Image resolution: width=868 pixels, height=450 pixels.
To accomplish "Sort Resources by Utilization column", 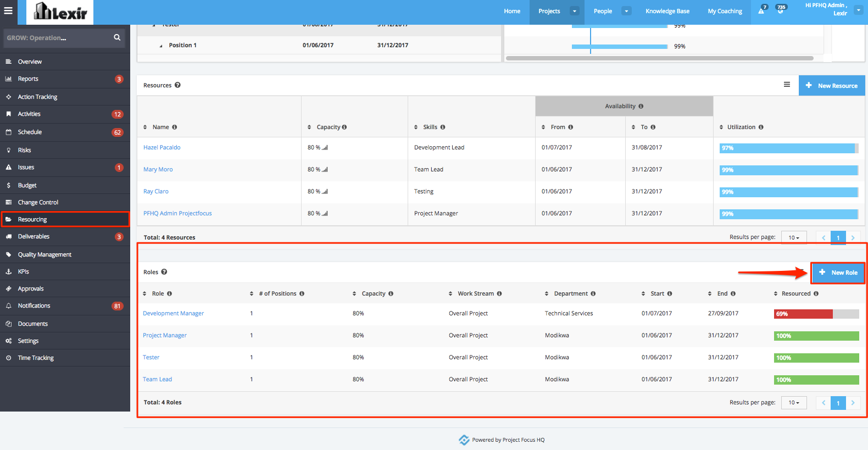I will click(721, 127).
